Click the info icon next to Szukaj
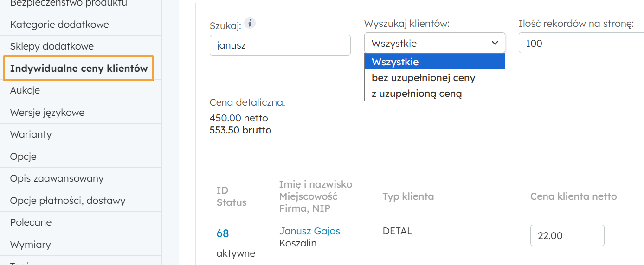Image resolution: width=644 pixels, height=265 pixels. pos(250,23)
